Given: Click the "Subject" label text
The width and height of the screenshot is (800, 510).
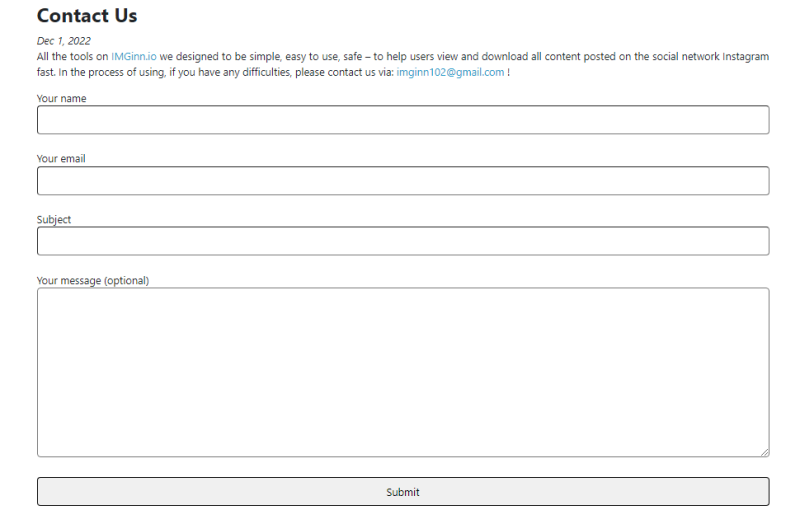Looking at the screenshot, I should (x=54, y=219).
